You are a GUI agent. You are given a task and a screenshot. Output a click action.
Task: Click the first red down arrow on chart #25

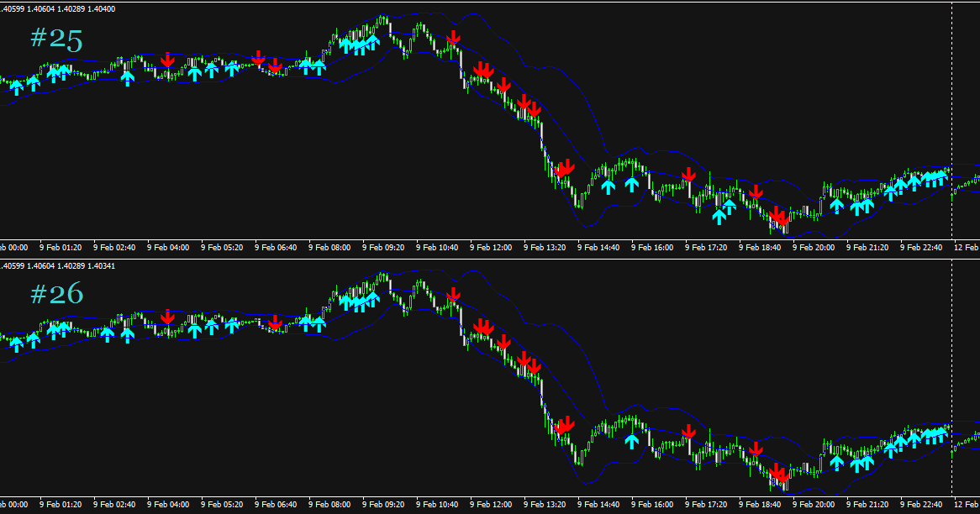170,60
